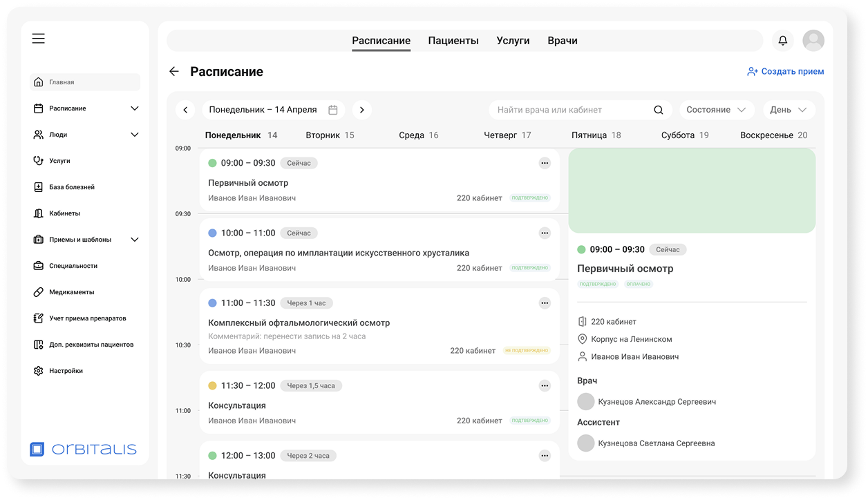The width and height of the screenshot is (868, 500).
Task: Open options menu for 11:00 – 11:30 appointment
Action: [545, 302]
